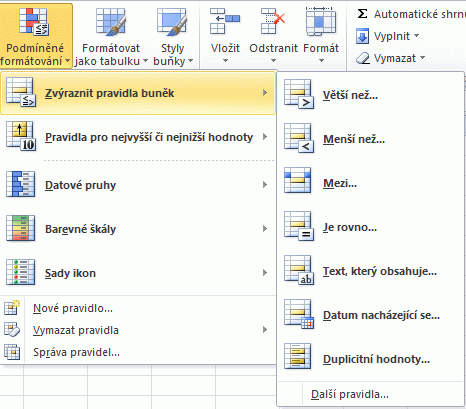This screenshot has height=409, width=466.
Task: Open the Styly buňky dropdown arrow
Action: point(190,61)
